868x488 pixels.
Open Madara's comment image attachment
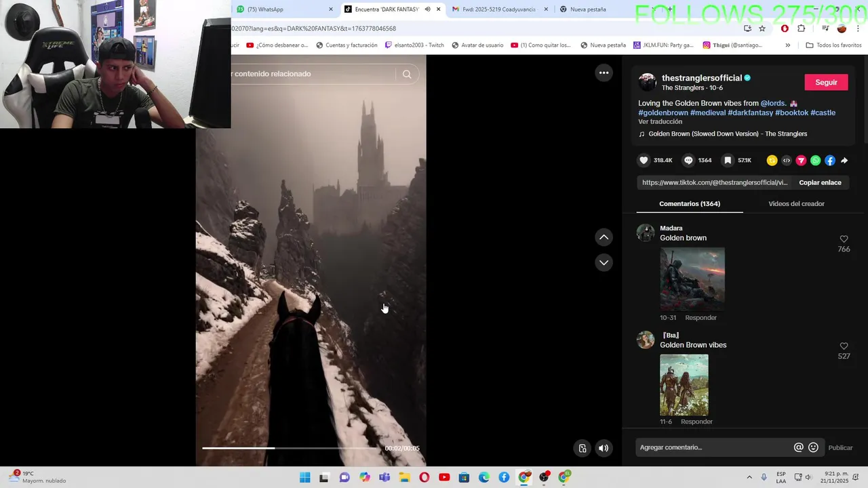[x=692, y=279]
